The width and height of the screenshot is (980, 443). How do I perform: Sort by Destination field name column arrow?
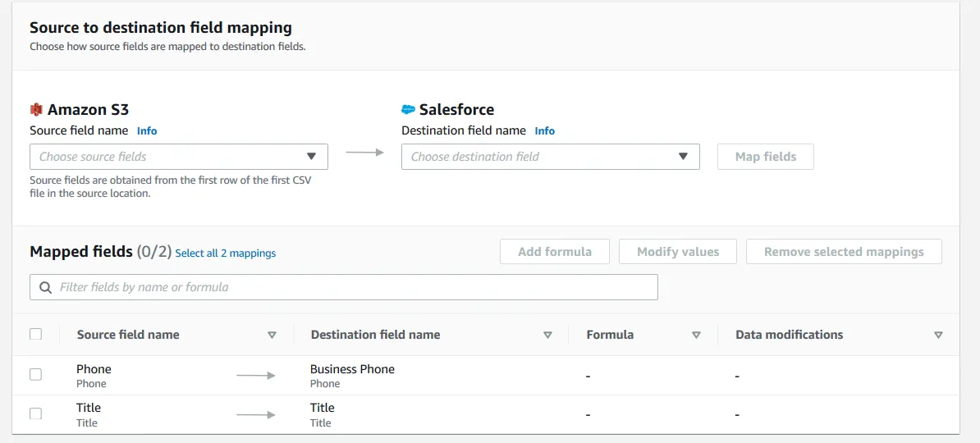tap(548, 335)
